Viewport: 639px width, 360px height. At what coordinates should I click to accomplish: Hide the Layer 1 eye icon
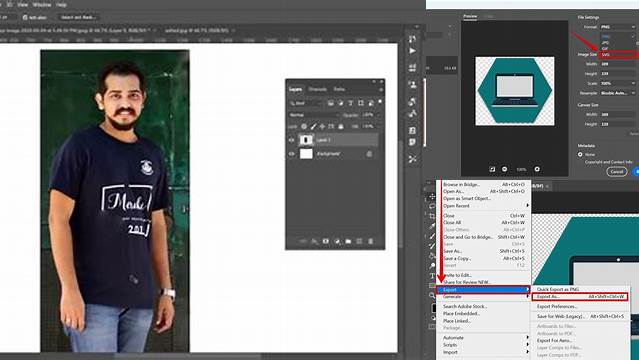tap(291, 140)
